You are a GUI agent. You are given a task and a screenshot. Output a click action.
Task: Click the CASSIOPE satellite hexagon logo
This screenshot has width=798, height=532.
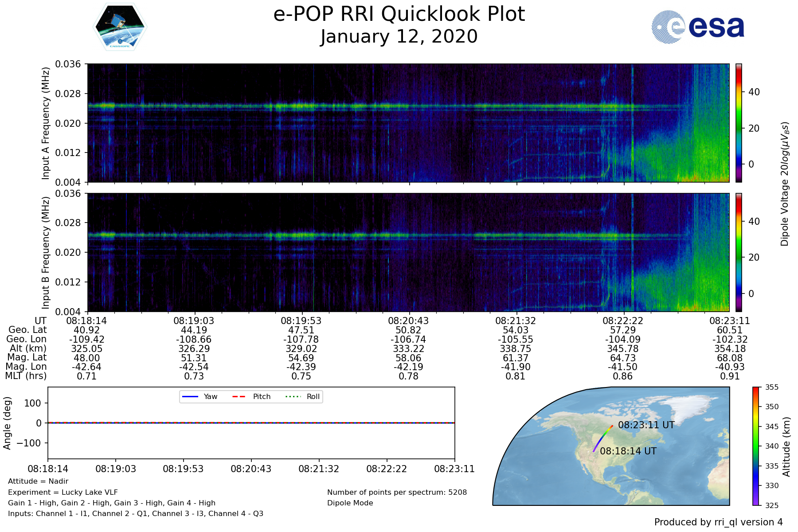click(x=120, y=27)
